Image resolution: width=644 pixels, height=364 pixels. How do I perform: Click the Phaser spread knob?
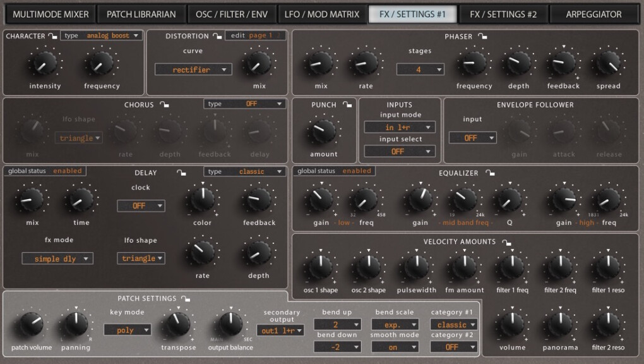608,64
